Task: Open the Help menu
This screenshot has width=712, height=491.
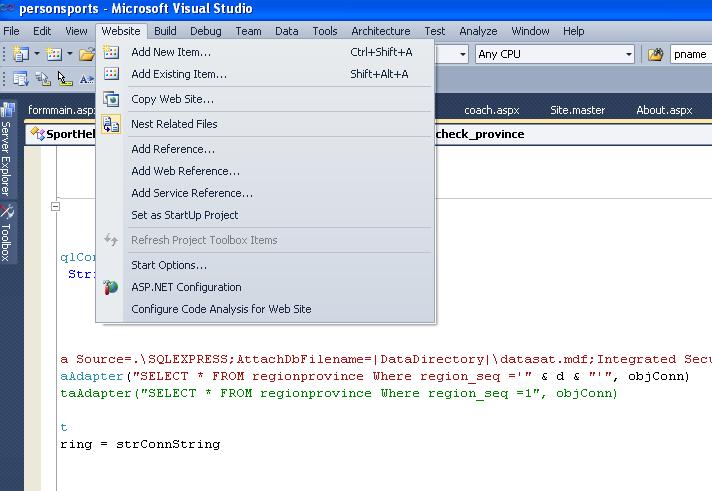Action: [574, 31]
